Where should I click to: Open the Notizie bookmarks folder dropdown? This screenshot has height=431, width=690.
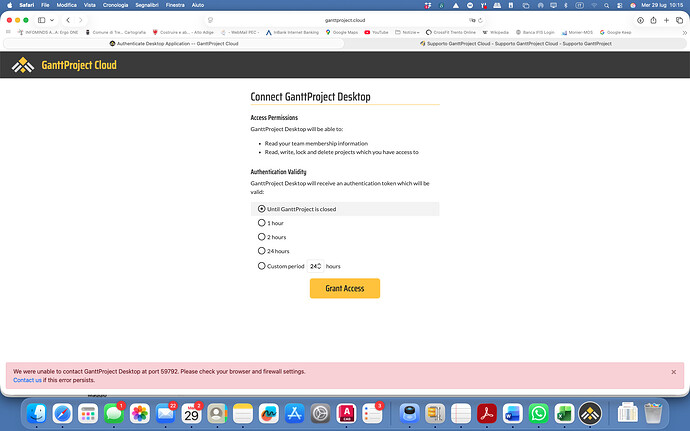tap(407, 33)
